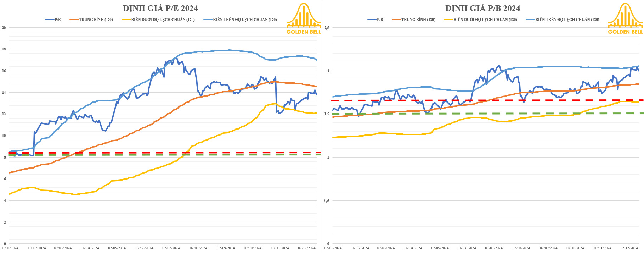Select TRUNG BÌNH (120) legend in P/B chart
This screenshot has width=644, height=253.
pyautogui.click(x=414, y=20)
